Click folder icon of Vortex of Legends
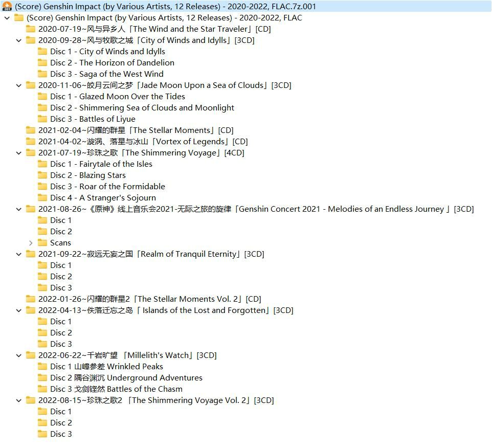This screenshot has width=492, height=448. coord(31,142)
